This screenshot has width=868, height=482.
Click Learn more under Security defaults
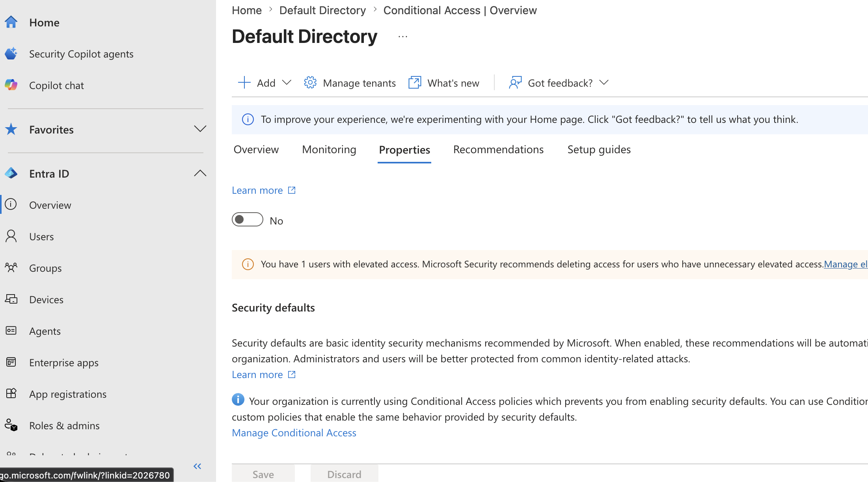click(x=257, y=374)
